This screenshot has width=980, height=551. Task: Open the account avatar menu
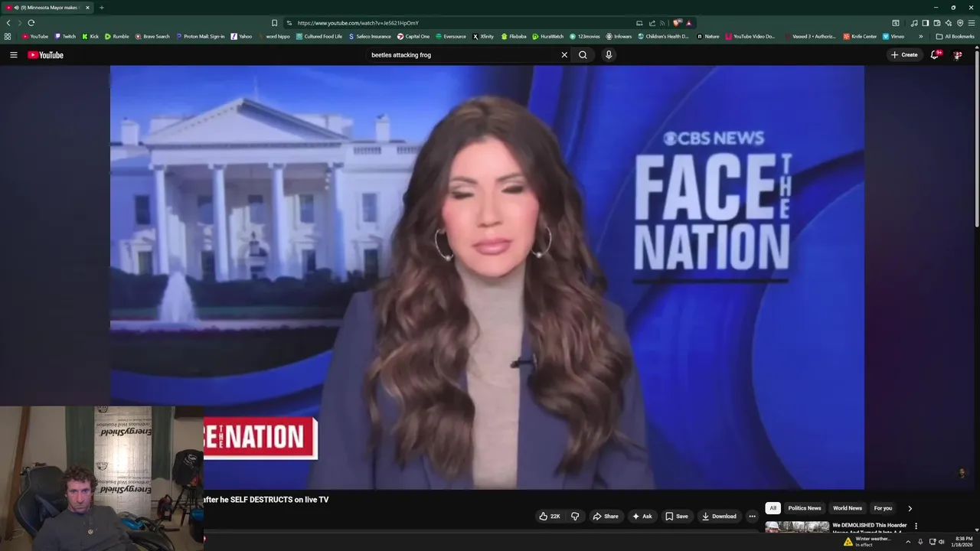click(957, 55)
